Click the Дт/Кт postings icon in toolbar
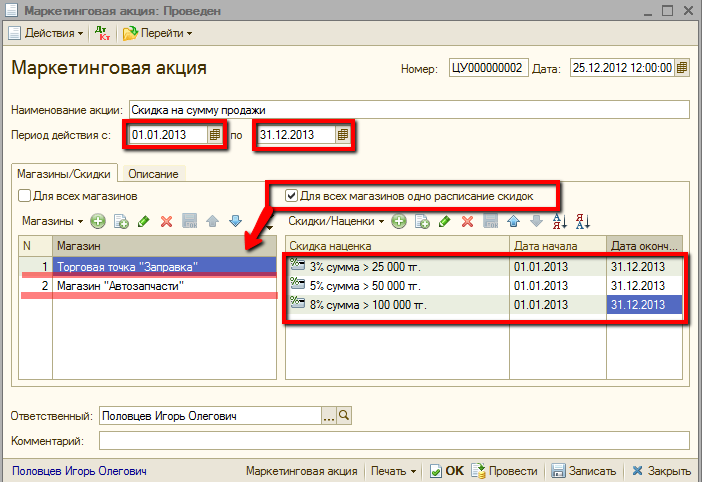 point(104,33)
